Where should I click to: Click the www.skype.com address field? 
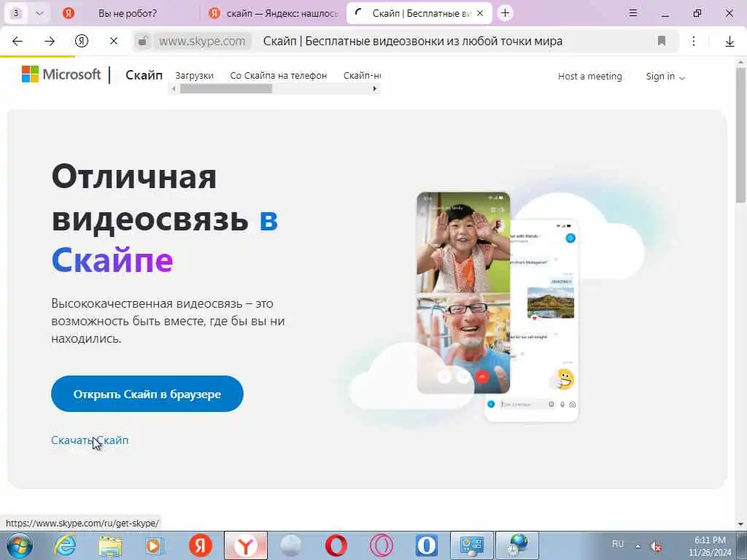click(202, 42)
